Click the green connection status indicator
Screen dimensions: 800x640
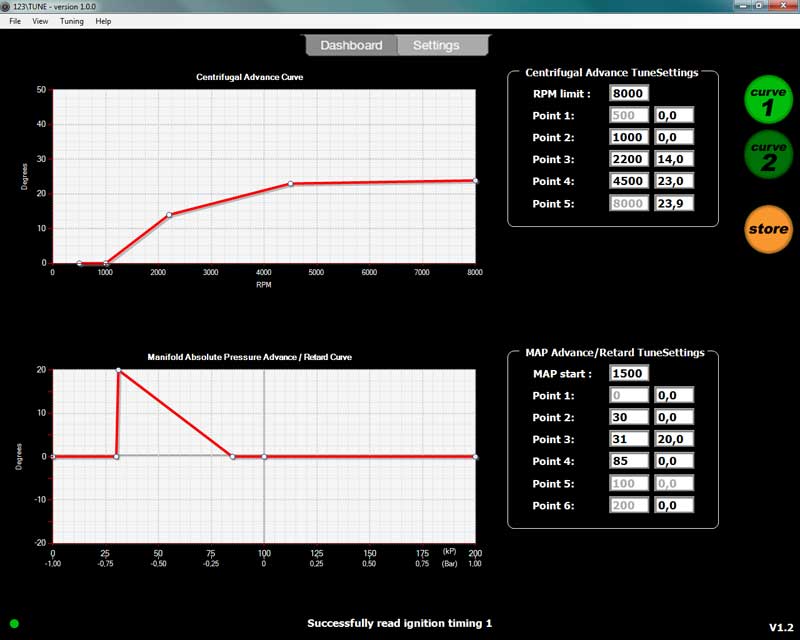click(14, 624)
